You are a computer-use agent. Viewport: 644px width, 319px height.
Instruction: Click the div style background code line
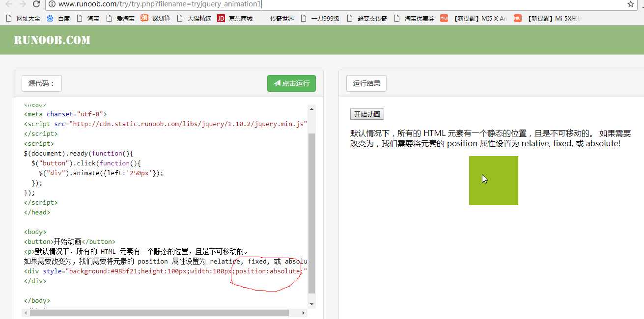point(166,271)
